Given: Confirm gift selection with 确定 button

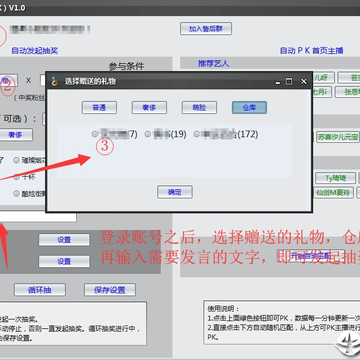Looking at the screenshot, I should pyautogui.click(x=175, y=192).
